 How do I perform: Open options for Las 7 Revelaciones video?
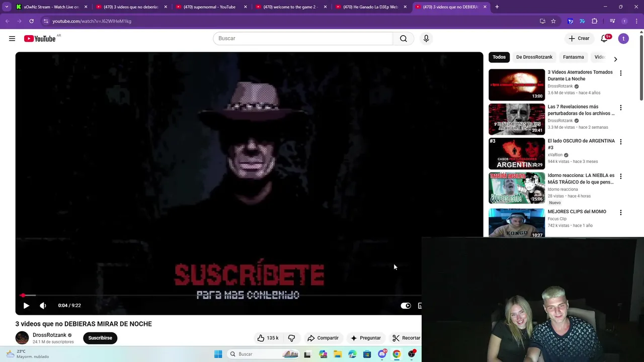point(621,108)
